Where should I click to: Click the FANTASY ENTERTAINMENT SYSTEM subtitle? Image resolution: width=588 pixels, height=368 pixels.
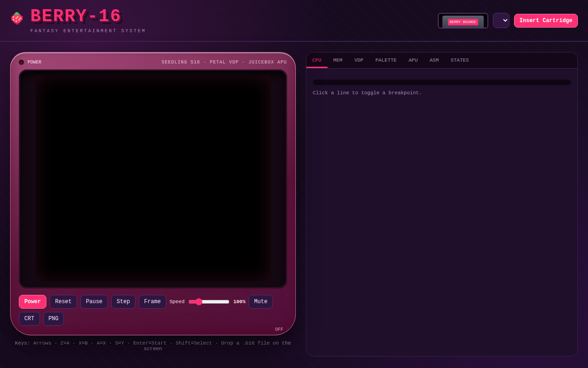click(x=88, y=31)
